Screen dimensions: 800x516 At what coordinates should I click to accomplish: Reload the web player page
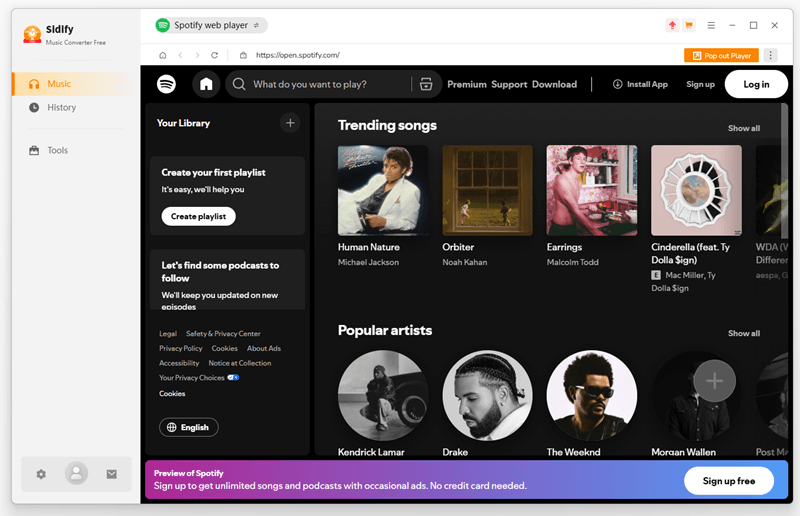coord(214,55)
